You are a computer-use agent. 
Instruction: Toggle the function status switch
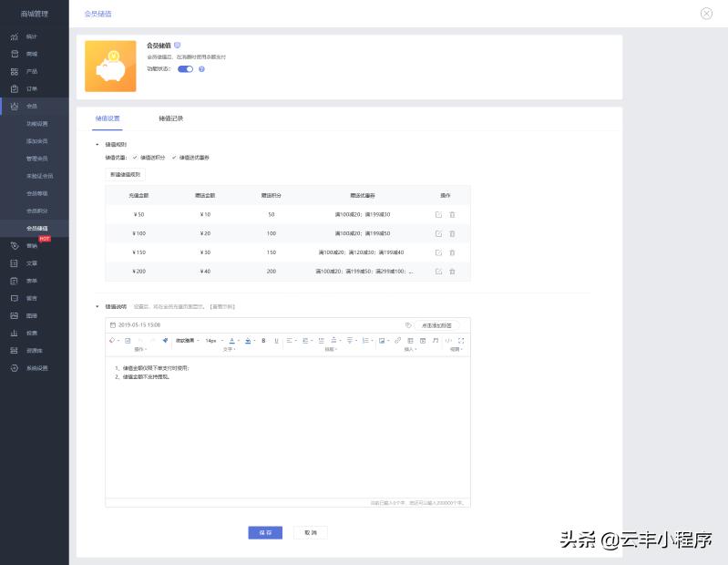pyautogui.click(x=185, y=69)
